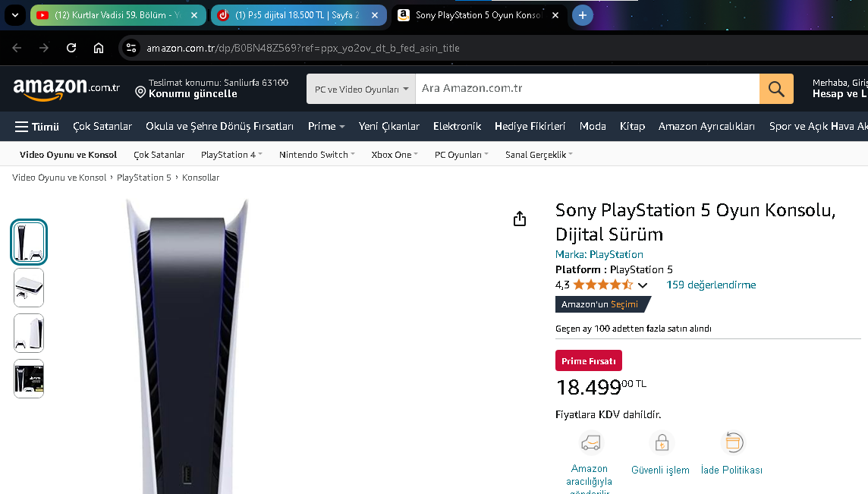Expand the PC Oyunları submenu
The width and height of the screenshot is (868, 494).
[461, 155]
